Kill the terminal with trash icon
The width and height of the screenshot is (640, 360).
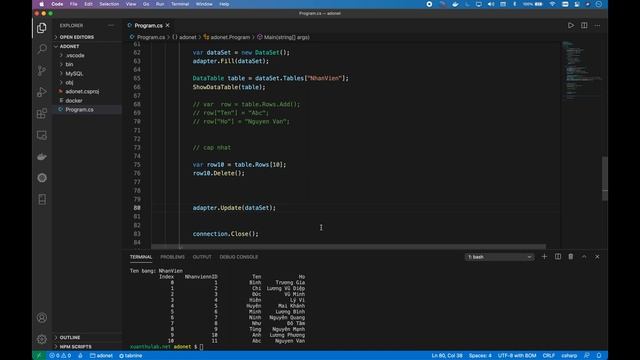(x=571, y=257)
